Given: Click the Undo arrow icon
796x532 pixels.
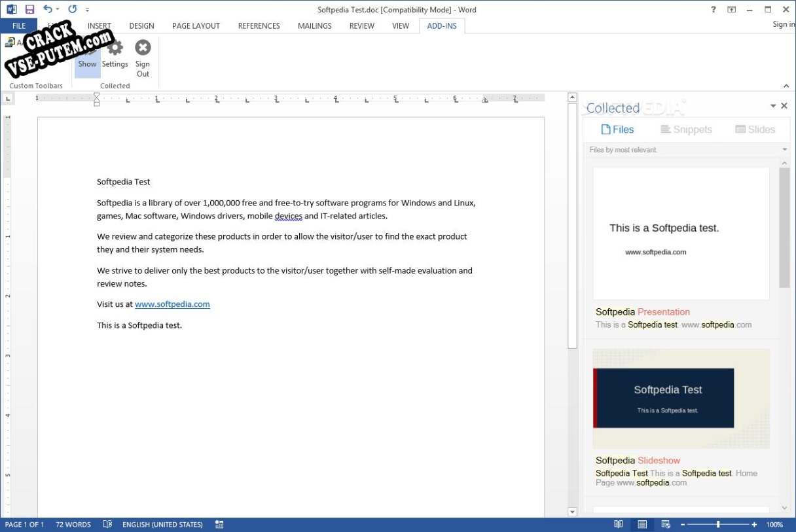Looking at the screenshot, I should 47,9.
